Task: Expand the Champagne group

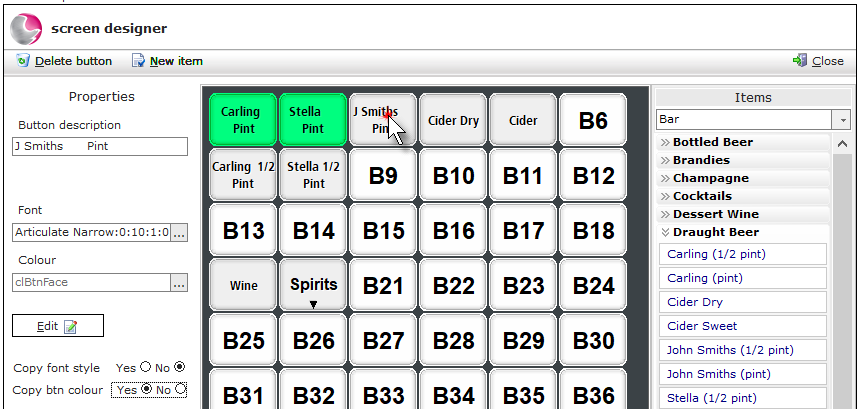Action: point(743,178)
